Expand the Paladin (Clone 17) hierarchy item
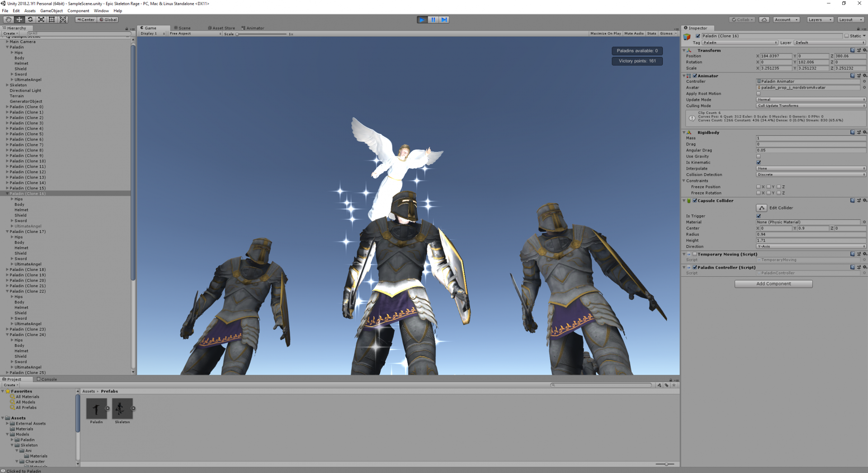Screen dimensions: 868x473 click(7, 232)
